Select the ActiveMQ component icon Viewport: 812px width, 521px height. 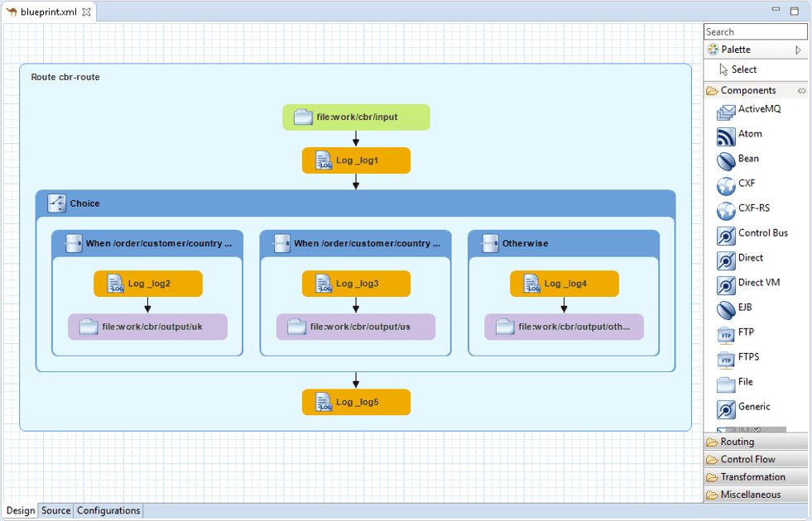(726, 111)
